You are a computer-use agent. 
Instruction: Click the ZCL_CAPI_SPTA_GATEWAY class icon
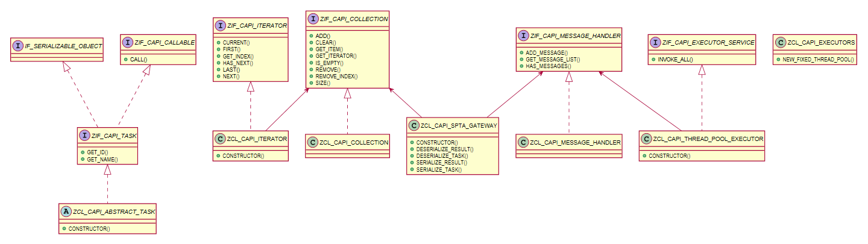[x=414, y=125]
